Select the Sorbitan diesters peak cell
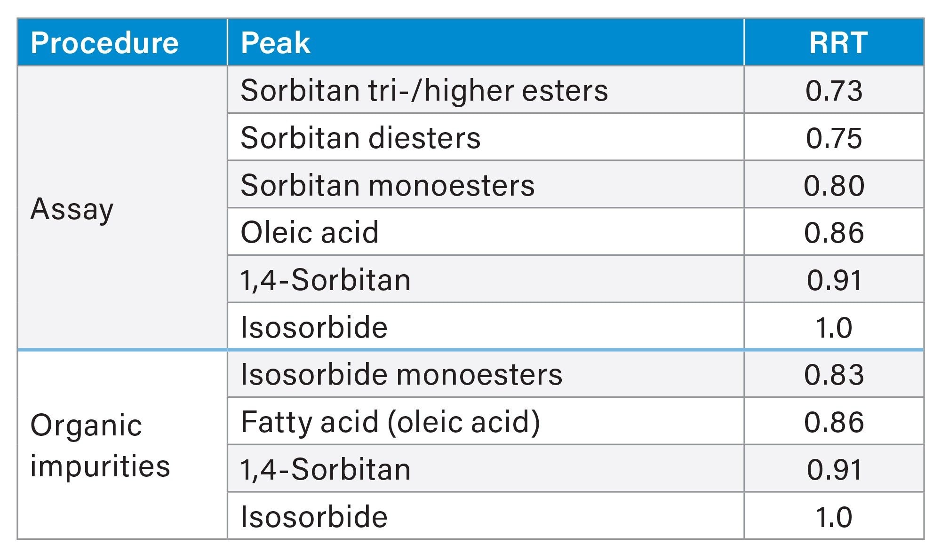Image resolution: width=941 pixels, height=560 pixels. (360, 138)
